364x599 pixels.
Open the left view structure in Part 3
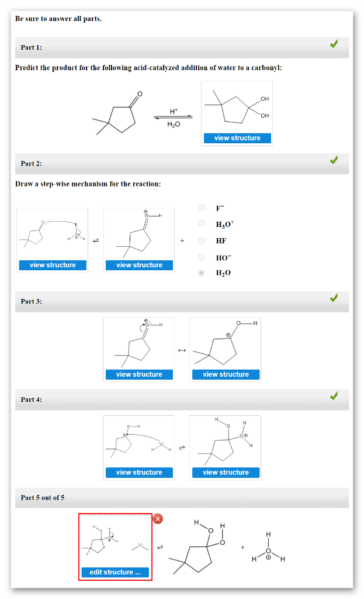coord(138,374)
